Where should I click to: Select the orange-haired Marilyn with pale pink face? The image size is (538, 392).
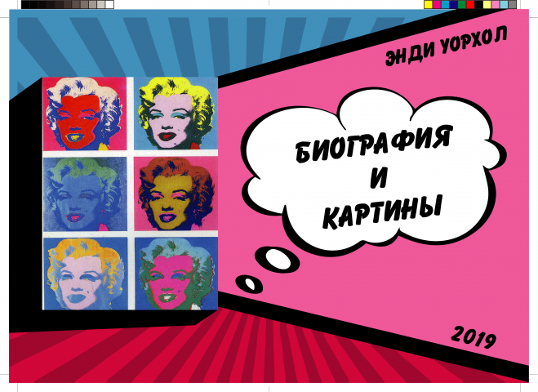85,274
